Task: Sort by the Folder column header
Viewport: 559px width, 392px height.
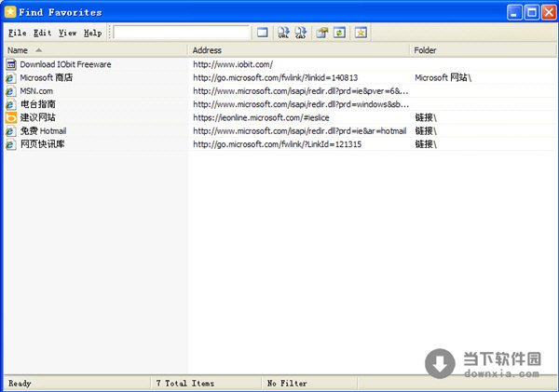Action: (483, 50)
